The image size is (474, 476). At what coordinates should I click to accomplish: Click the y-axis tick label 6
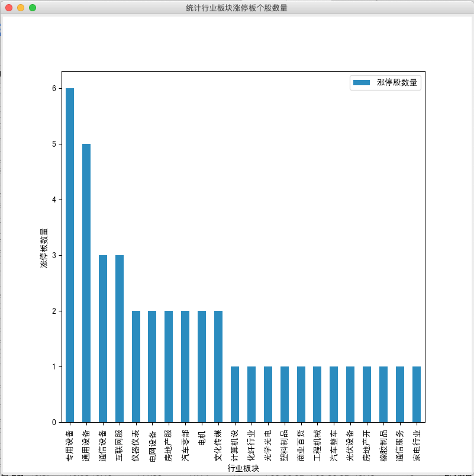click(53, 88)
